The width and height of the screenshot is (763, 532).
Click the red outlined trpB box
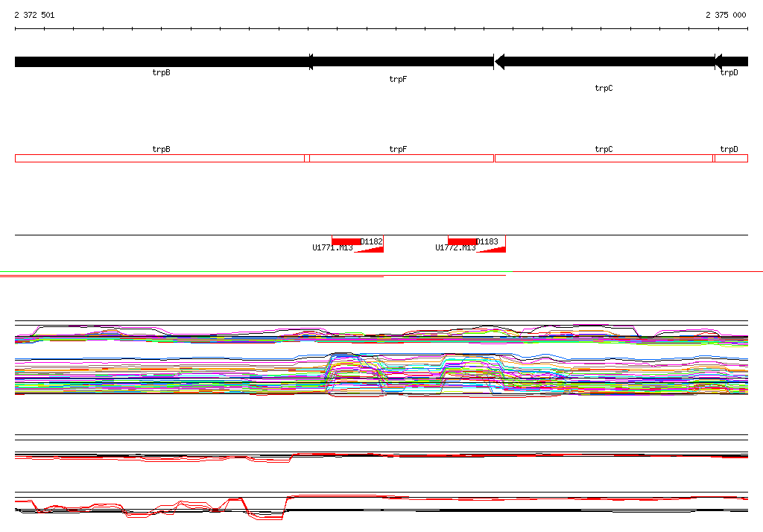click(159, 158)
